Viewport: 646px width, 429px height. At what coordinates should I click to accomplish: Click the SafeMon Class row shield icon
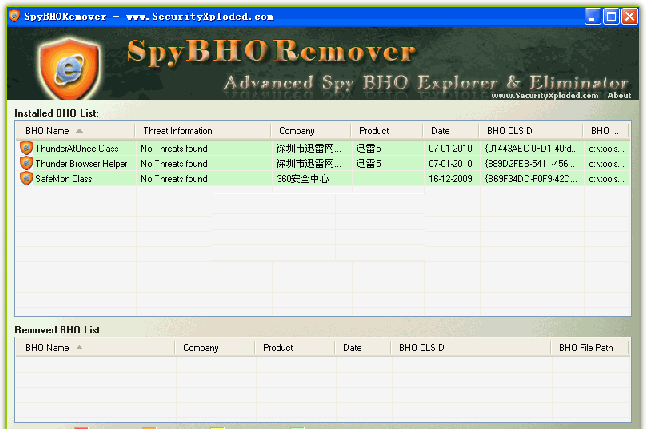pos(26,178)
